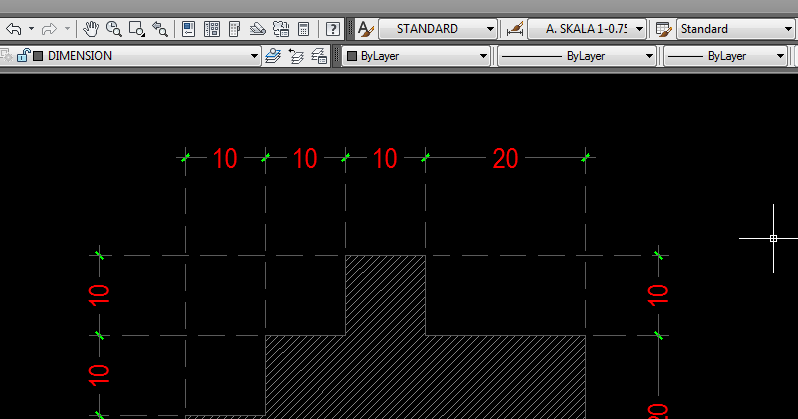Click the Redo arrow icon

[49, 29]
